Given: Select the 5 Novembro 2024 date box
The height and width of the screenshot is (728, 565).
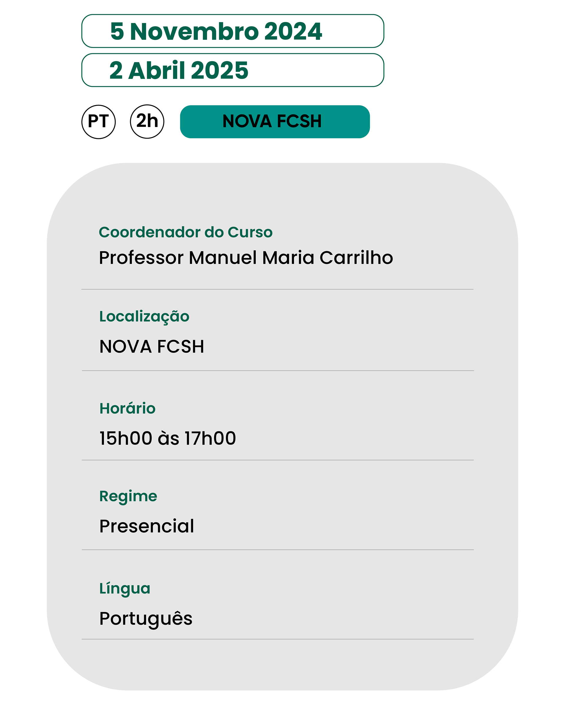Looking at the screenshot, I should tap(233, 31).
